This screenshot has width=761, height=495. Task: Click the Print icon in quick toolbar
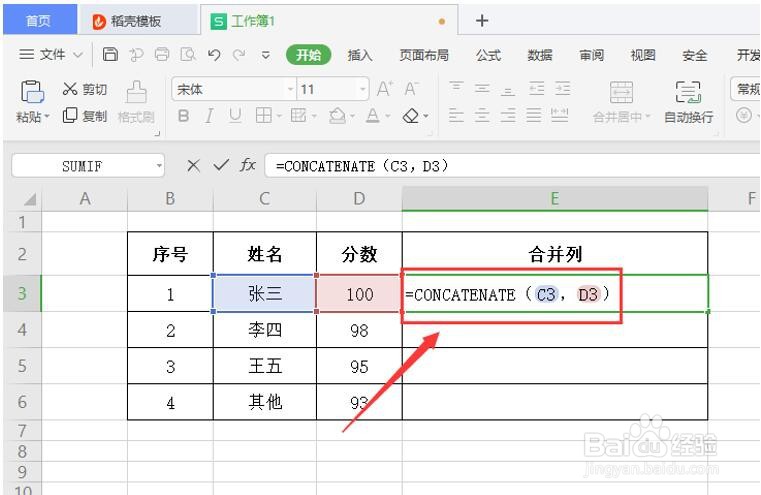(162, 54)
